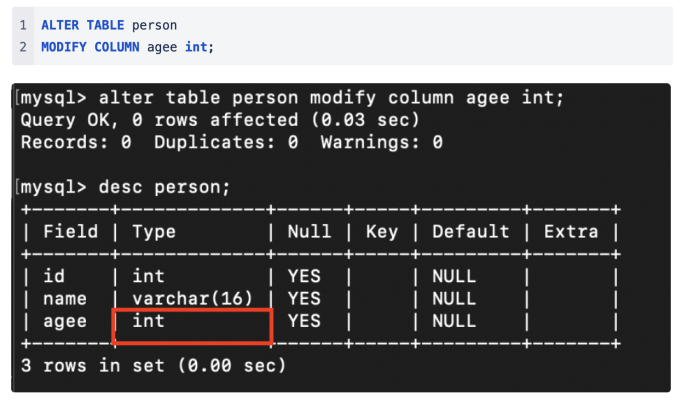Click the 3 rows in set text
This screenshot has height=401, width=684.
pyautogui.click(x=153, y=366)
